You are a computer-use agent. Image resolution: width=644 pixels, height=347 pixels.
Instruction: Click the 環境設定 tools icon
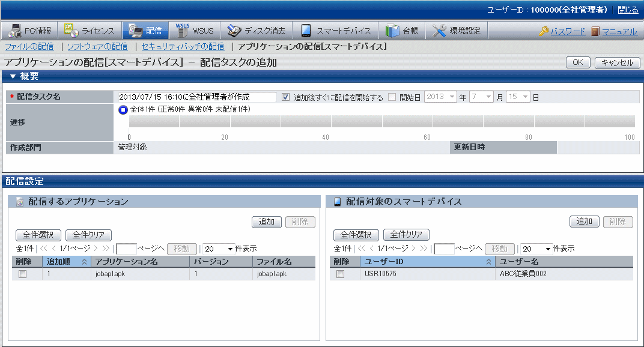[x=439, y=31]
